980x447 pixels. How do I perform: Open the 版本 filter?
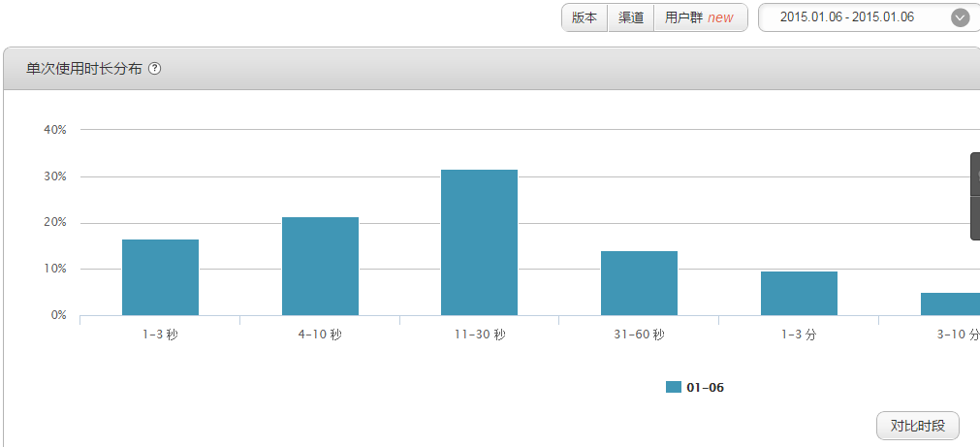point(585,17)
